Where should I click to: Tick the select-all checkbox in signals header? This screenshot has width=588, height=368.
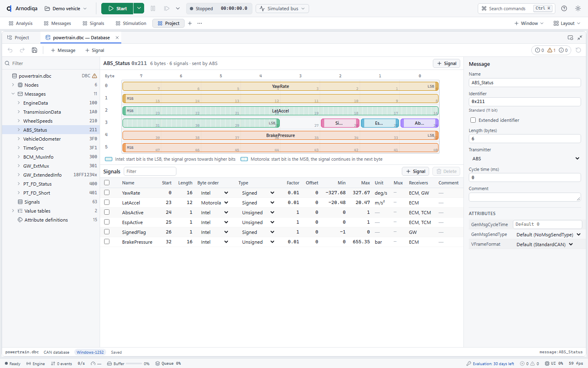[x=107, y=183]
